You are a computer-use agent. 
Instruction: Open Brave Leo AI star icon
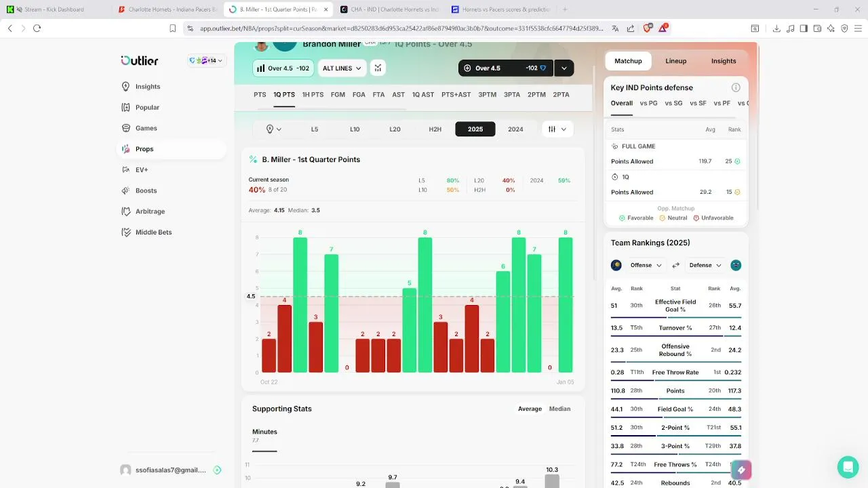831,28
